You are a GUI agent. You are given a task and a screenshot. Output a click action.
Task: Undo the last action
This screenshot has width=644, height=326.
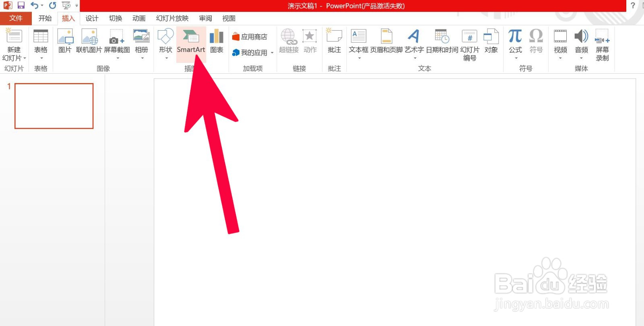click(x=34, y=5)
